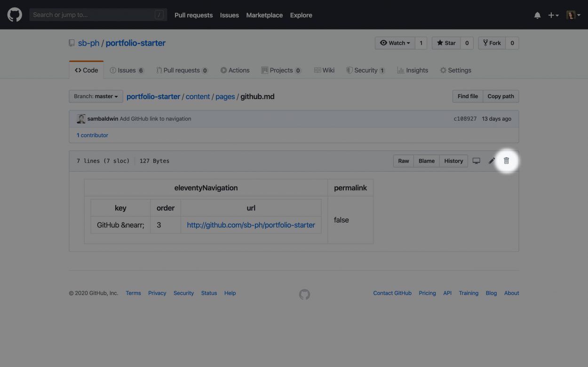Open the file History

click(x=453, y=161)
